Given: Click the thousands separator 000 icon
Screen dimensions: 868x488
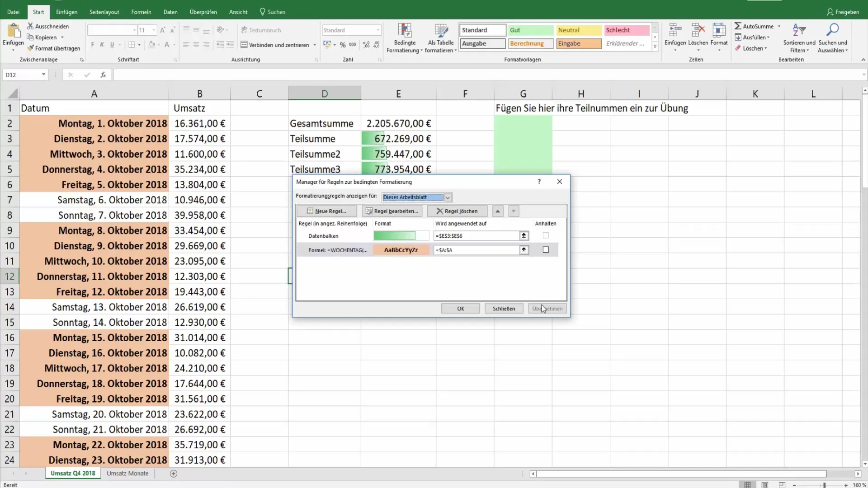Looking at the screenshot, I should point(353,45).
